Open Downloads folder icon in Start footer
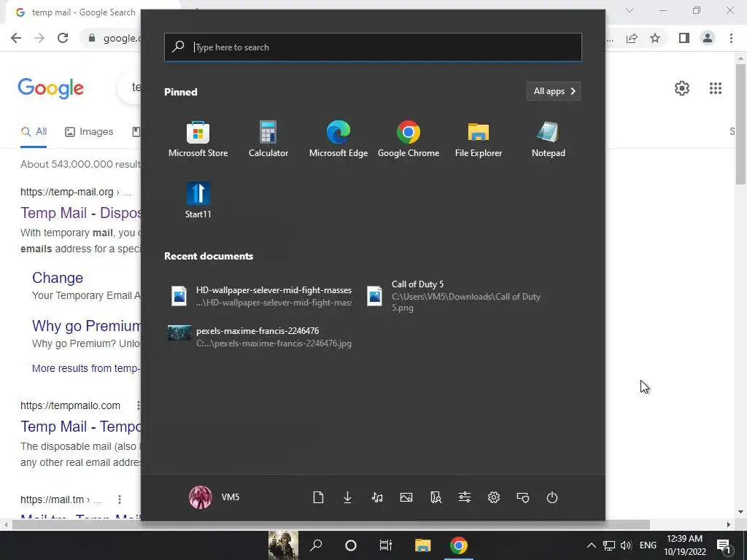 coord(348,497)
